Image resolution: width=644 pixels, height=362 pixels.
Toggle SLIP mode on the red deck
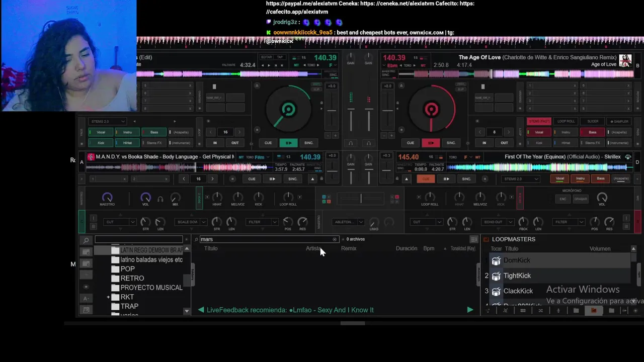click(460, 88)
